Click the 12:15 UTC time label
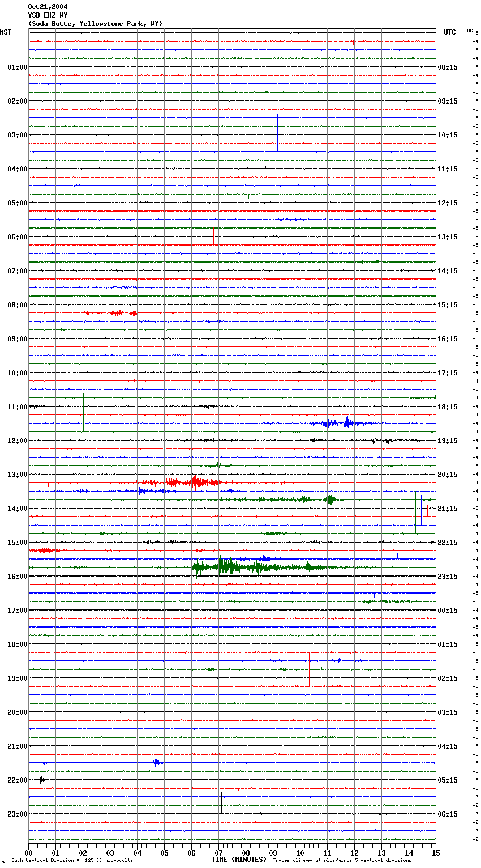Viewport: 481px width, 868px height. pyautogui.click(x=448, y=203)
